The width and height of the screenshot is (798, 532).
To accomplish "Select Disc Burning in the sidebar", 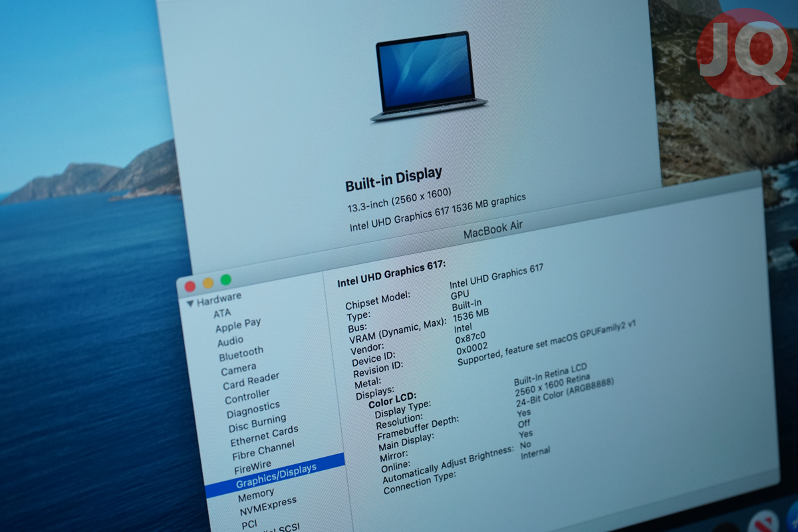I will coord(257,423).
